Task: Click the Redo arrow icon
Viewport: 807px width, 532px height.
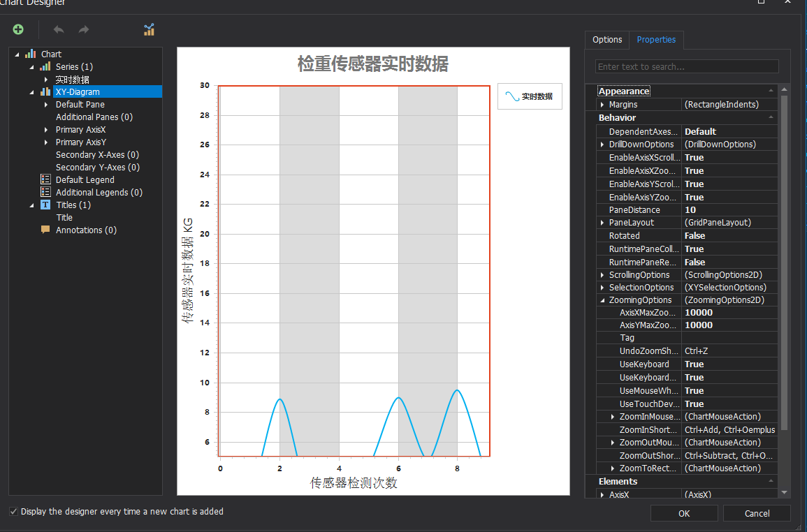Action: (x=84, y=30)
